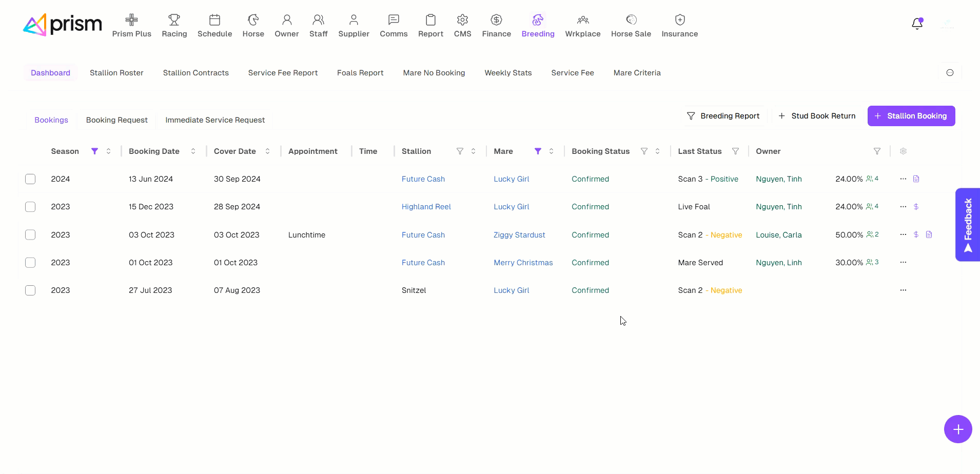Image resolution: width=980 pixels, height=474 pixels.
Task: Sort by Booking Date column
Action: coord(193,151)
